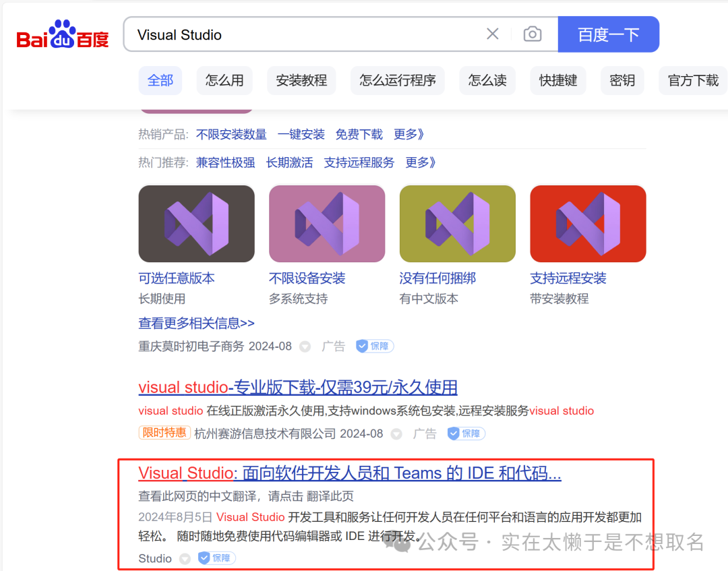Screen dimensions: 728x571
Task: Open 不限设备安装 link
Action: tap(307, 278)
